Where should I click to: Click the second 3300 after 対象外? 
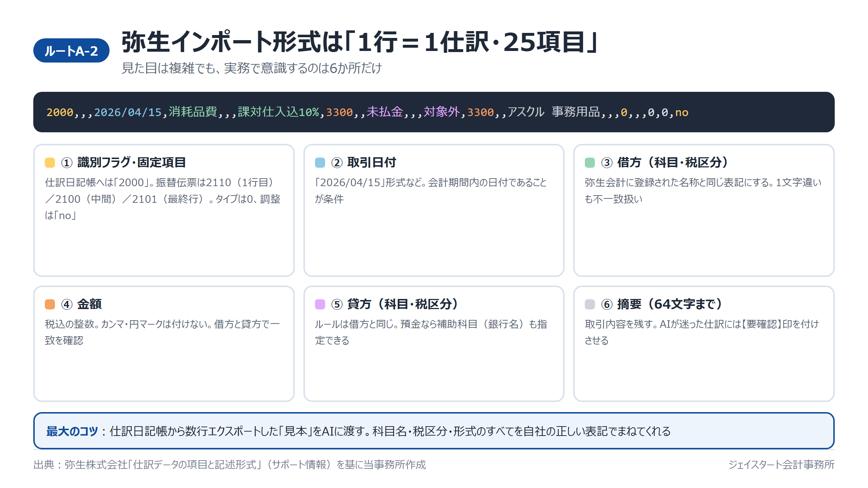[x=480, y=112]
